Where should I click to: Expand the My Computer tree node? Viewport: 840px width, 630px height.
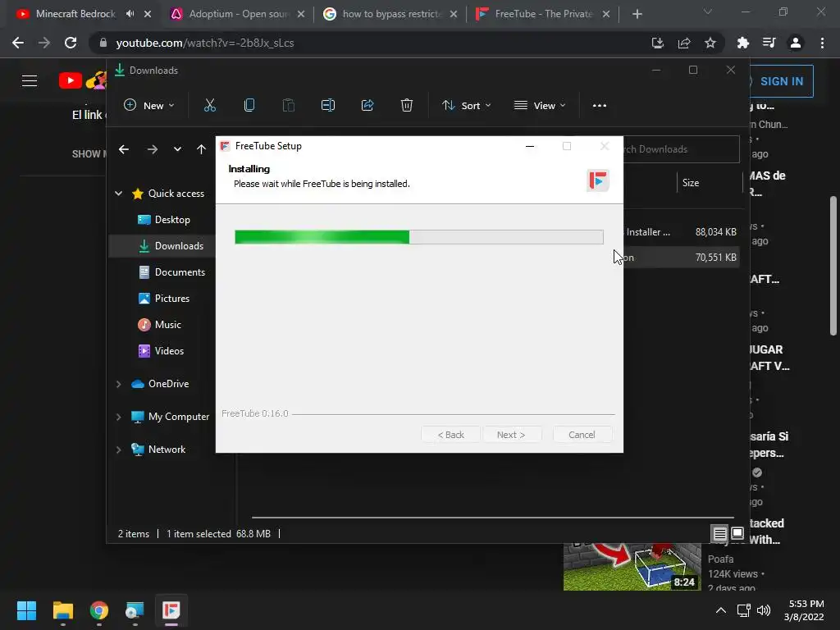pyautogui.click(x=118, y=417)
